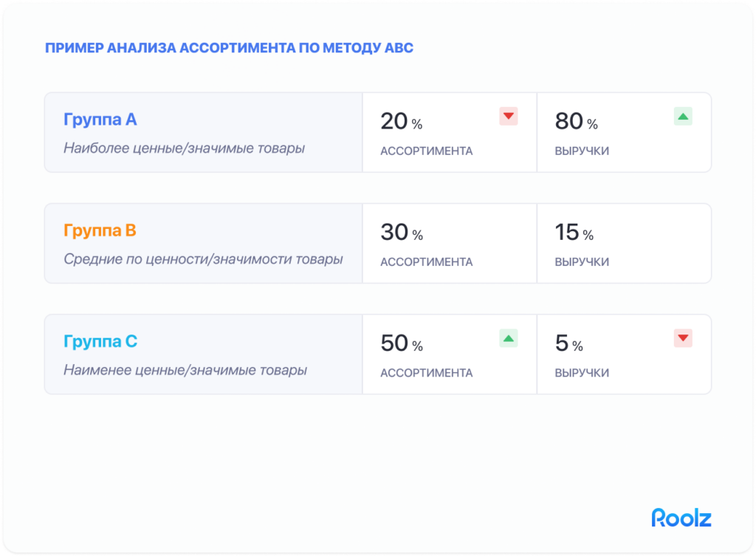Click the Наиболее ценные/значимые товары description
The height and width of the screenshot is (556, 756).
click(x=184, y=148)
